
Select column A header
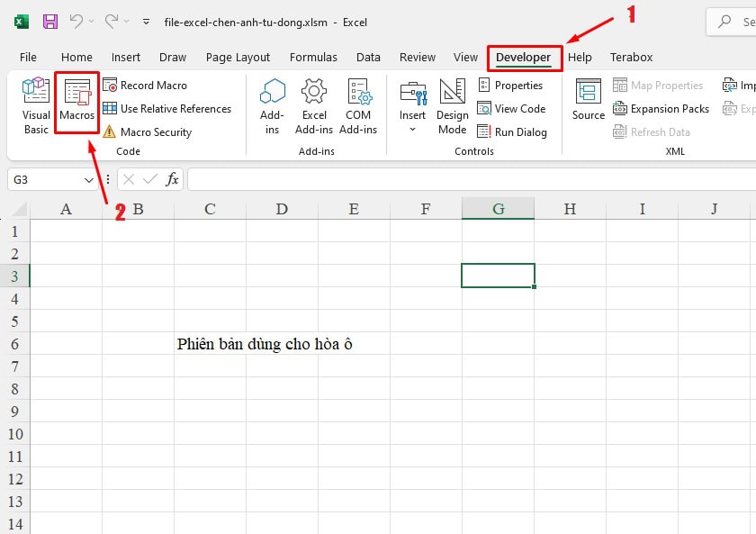coord(66,209)
